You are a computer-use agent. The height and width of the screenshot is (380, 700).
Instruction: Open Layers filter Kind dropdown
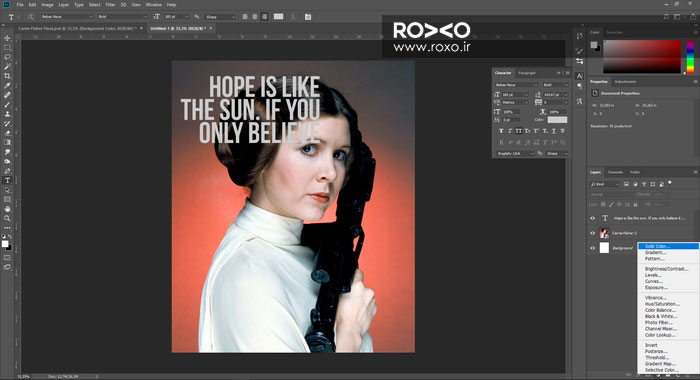tap(604, 184)
